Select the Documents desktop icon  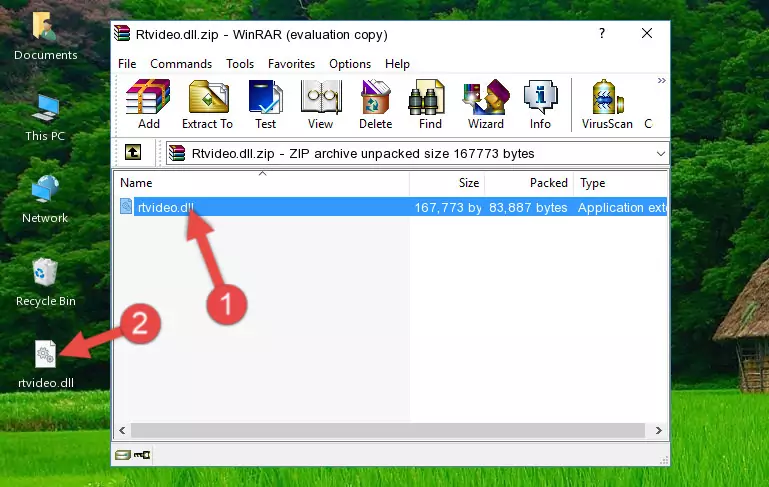coord(45,37)
